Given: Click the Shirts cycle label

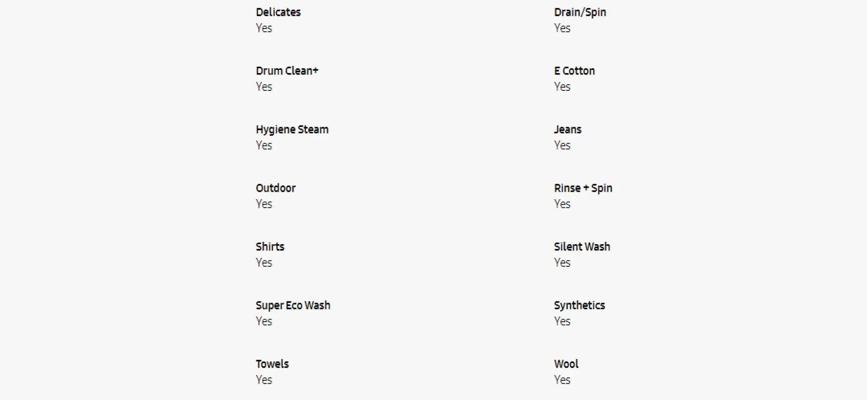Looking at the screenshot, I should pos(270,247).
